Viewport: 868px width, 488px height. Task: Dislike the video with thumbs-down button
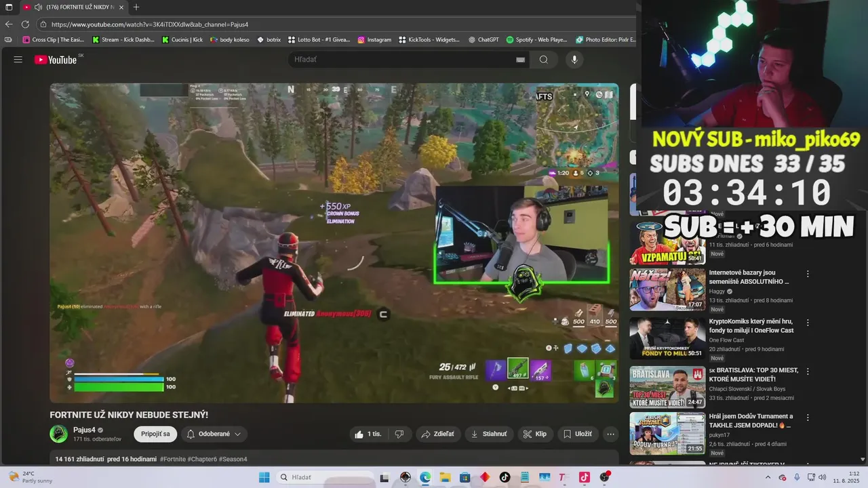point(399,434)
